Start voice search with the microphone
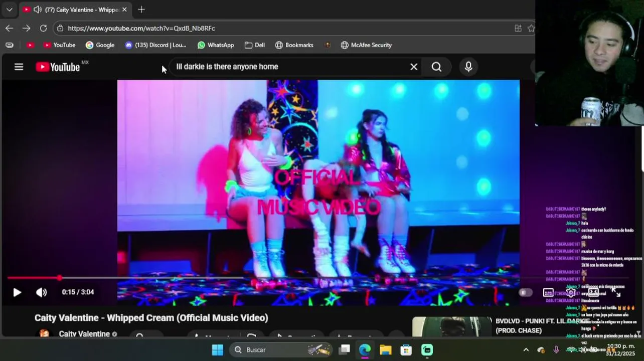The width and height of the screenshot is (644, 361). click(x=468, y=67)
